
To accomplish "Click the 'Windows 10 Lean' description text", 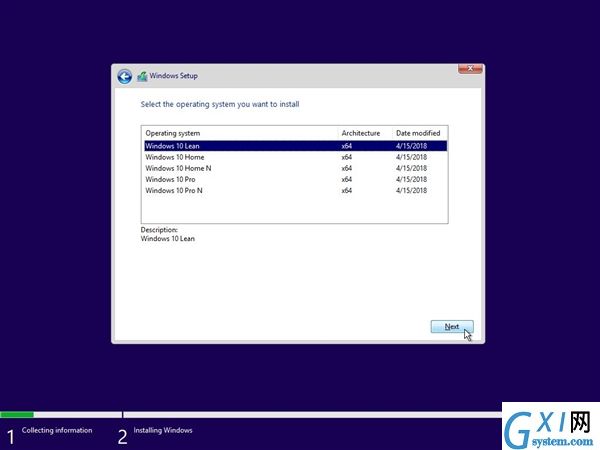I will coord(168,238).
